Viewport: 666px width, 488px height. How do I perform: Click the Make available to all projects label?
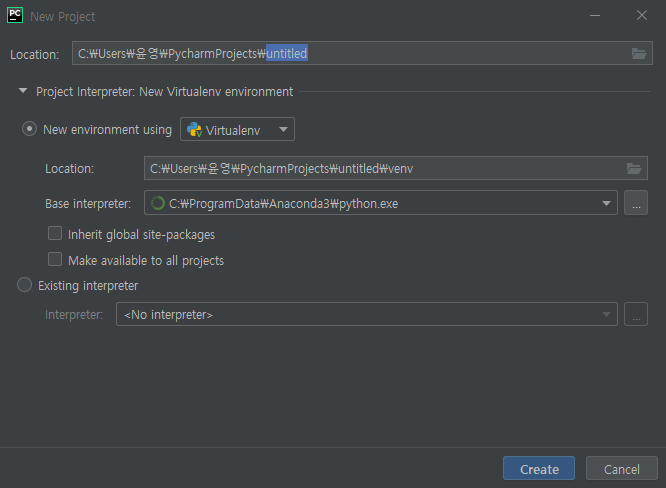[146, 261]
